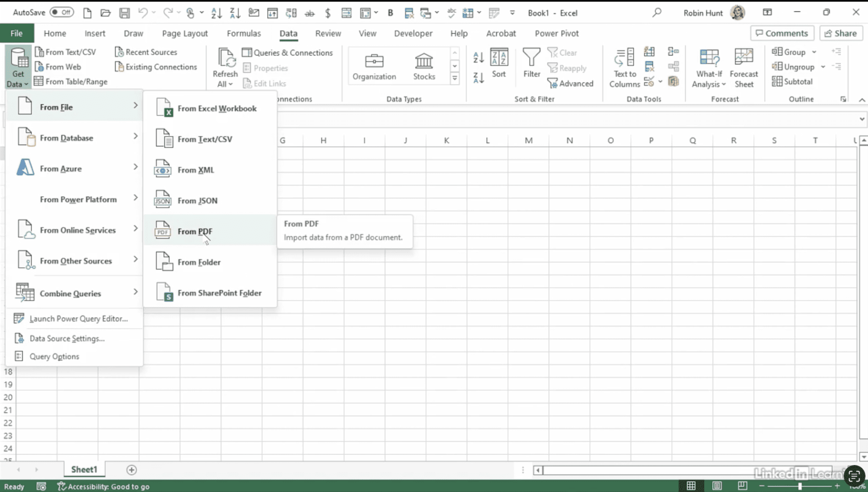Select the Stocks data type
868x492 pixels.
(x=424, y=67)
